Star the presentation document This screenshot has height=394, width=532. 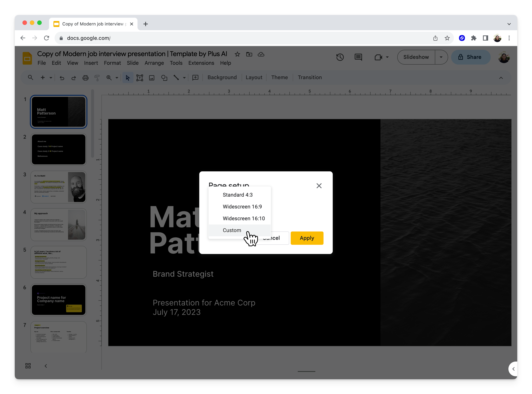[x=237, y=54]
